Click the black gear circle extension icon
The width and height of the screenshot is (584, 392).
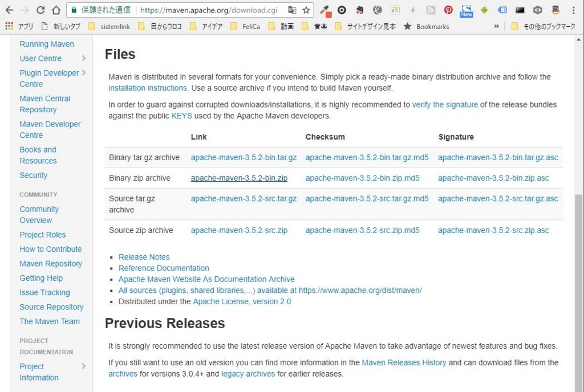pyautogui.click(x=342, y=10)
